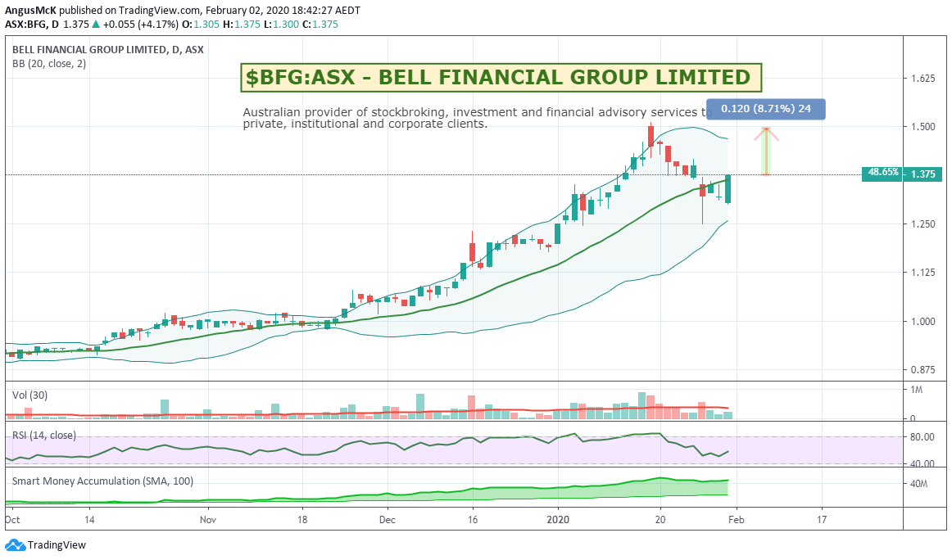Viewport: 952px width, 560px height.
Task: Click the 20 date label on time axis
Action: click(660, 520)
